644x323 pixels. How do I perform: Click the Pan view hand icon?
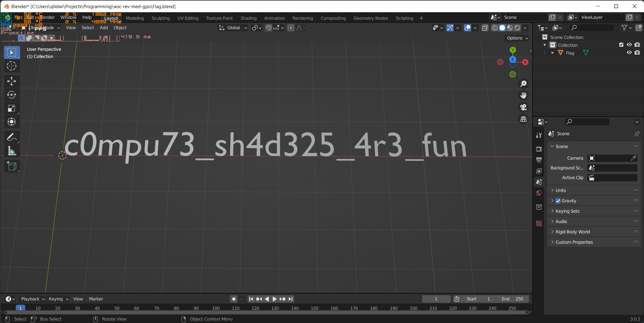tap(523, 95)
